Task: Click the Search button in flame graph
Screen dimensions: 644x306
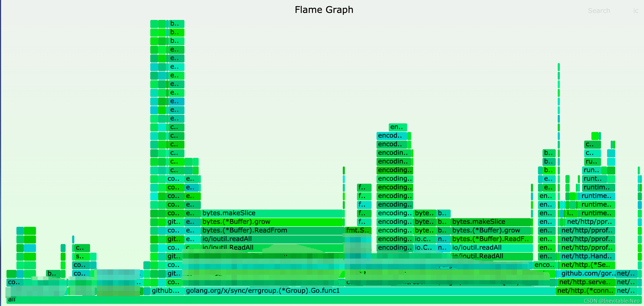Action: pyautogui.click(x=599, y=11)
